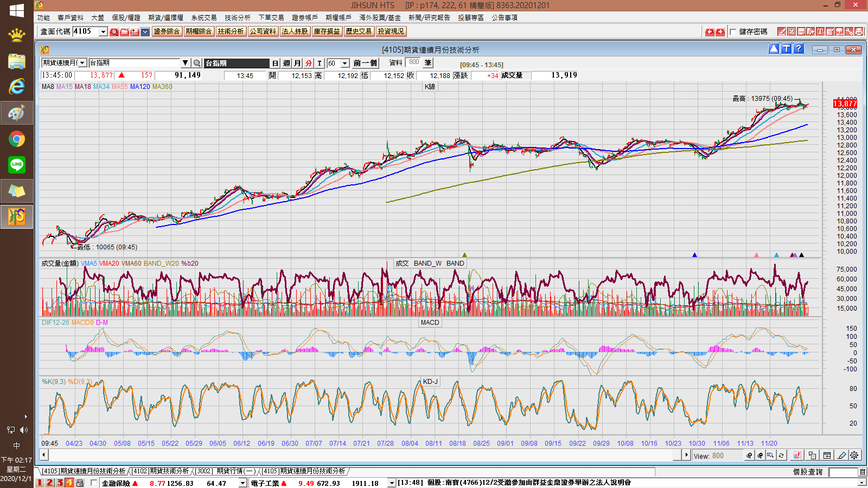Click the red left-arrow back icon
Image resolution: width=868 pixels, height=488 pixels.
coord(710,32)
